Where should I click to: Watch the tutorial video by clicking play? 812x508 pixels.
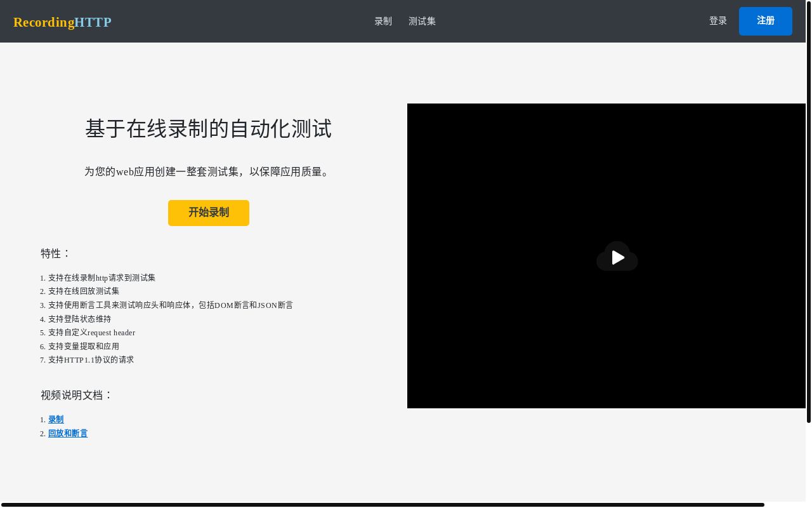(617, 257)
